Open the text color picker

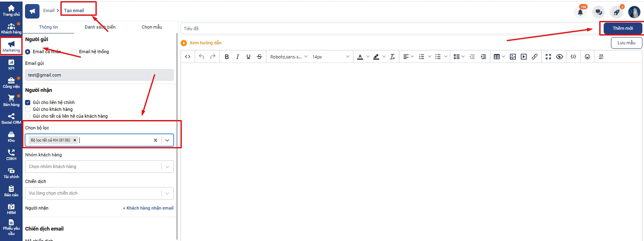pyautogui.click(x=360, y=57)
